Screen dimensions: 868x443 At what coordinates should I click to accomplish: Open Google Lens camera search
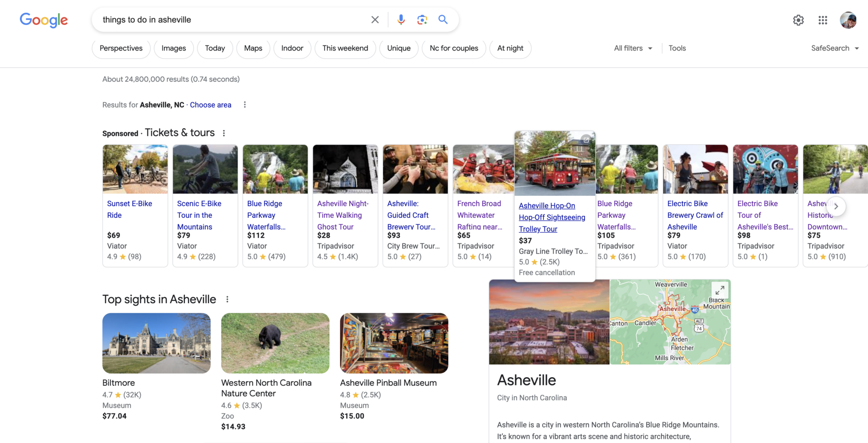(422, 20)
